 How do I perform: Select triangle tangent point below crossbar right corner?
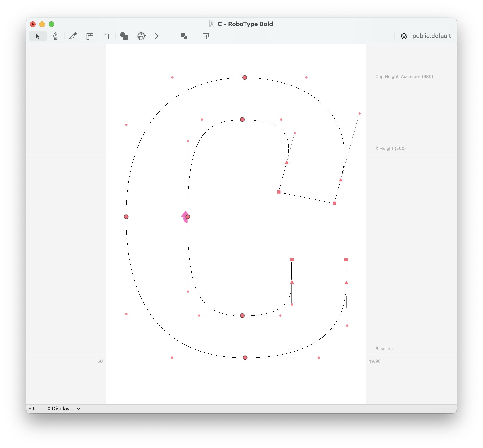point(346,283)
